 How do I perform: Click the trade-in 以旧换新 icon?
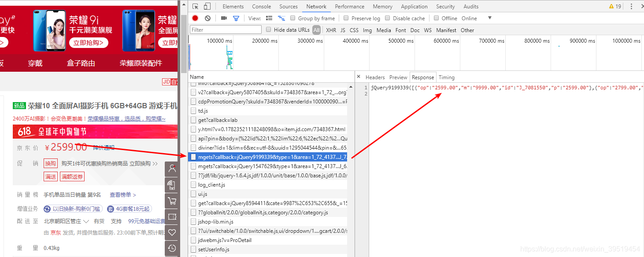tap(48, 209)
